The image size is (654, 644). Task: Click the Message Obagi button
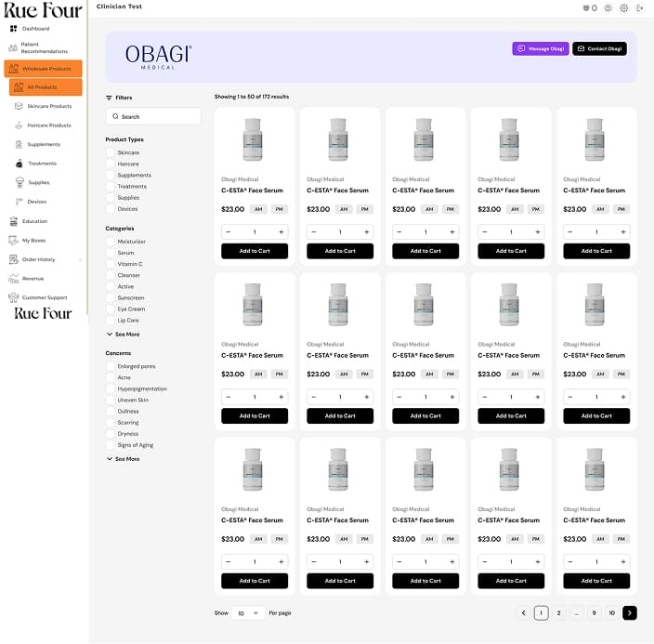[541, 48]
